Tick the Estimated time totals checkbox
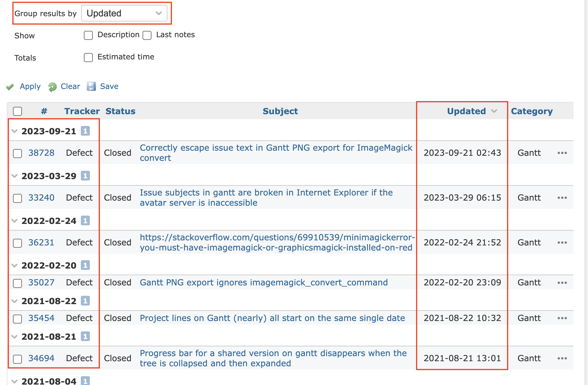Screen dimensions: 588x385 point(88,57)
